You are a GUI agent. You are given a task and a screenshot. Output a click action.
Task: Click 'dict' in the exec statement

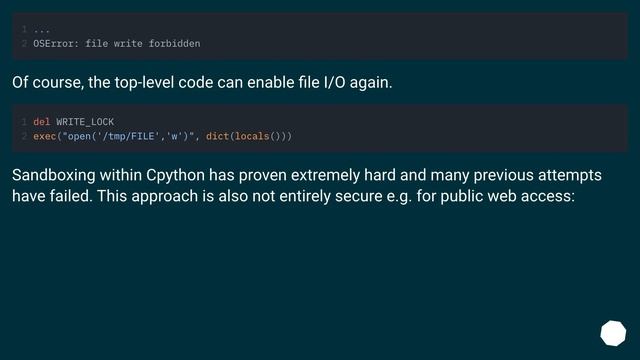coord(217,136)
